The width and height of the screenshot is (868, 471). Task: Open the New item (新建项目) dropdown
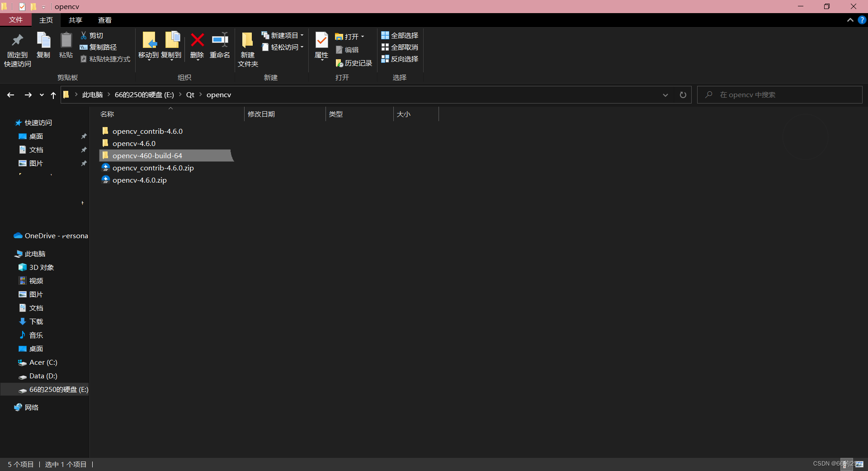tap(283, 35)
